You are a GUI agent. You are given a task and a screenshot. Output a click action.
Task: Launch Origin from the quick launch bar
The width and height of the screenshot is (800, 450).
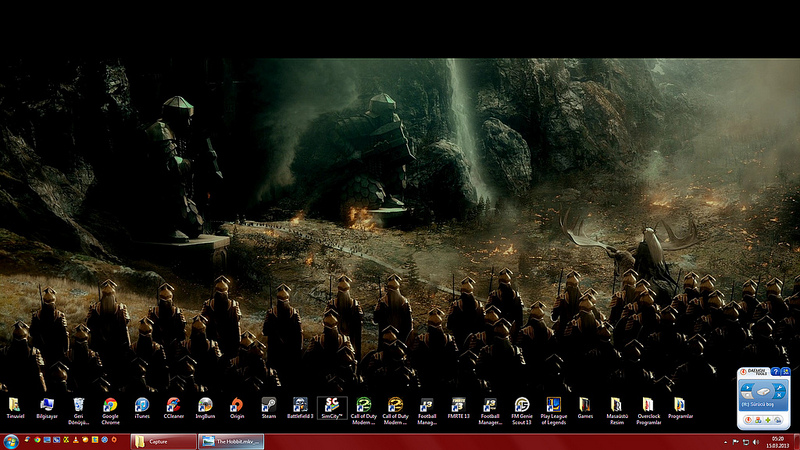click(114, 439)
